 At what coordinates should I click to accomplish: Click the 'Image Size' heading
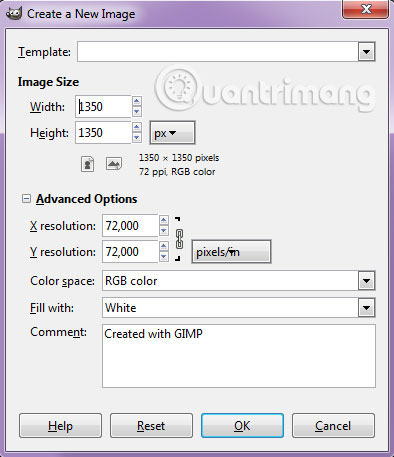coord(48,82)
